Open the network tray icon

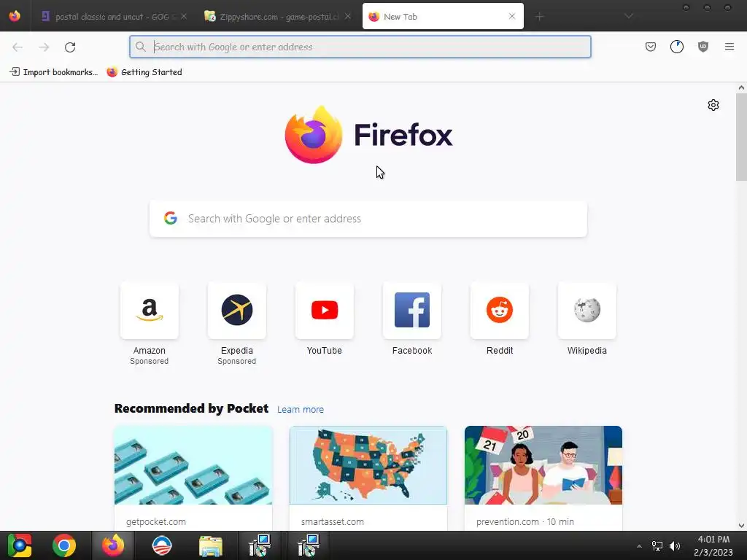click(657, 546)
